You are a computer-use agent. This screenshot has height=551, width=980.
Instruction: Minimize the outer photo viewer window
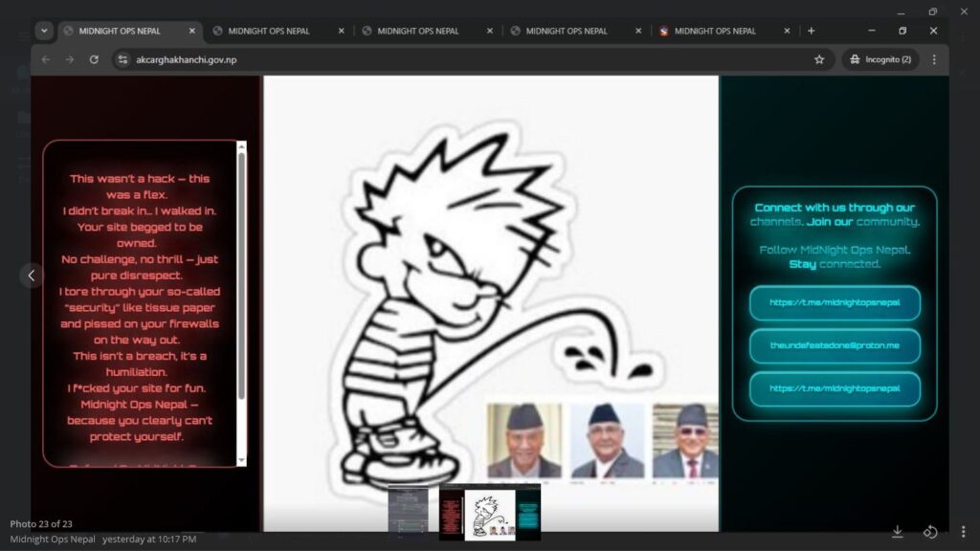901,11
